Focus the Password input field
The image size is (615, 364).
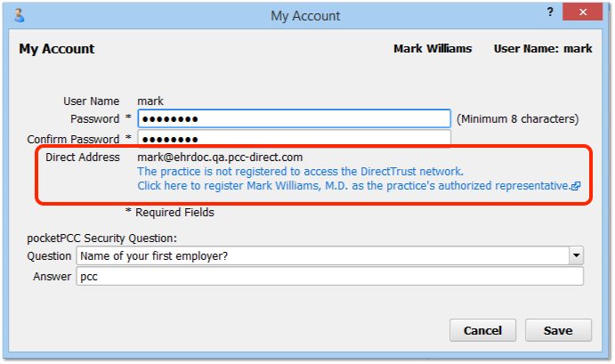point(294,119)
